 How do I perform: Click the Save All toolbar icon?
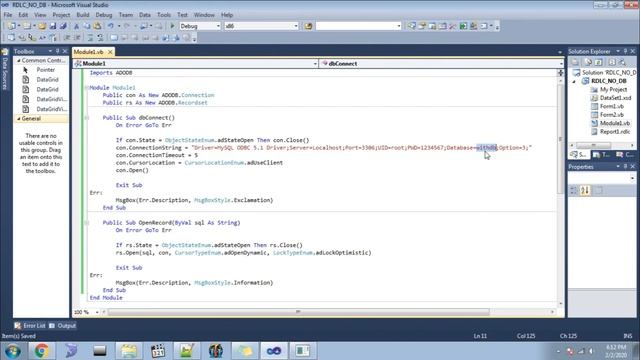click(63, 26)
